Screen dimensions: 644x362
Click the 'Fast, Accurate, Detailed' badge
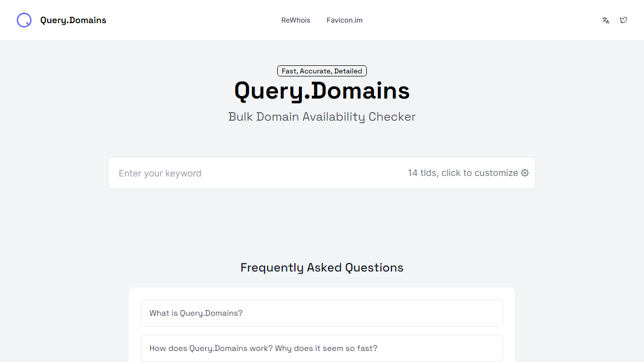click(322, 71)
